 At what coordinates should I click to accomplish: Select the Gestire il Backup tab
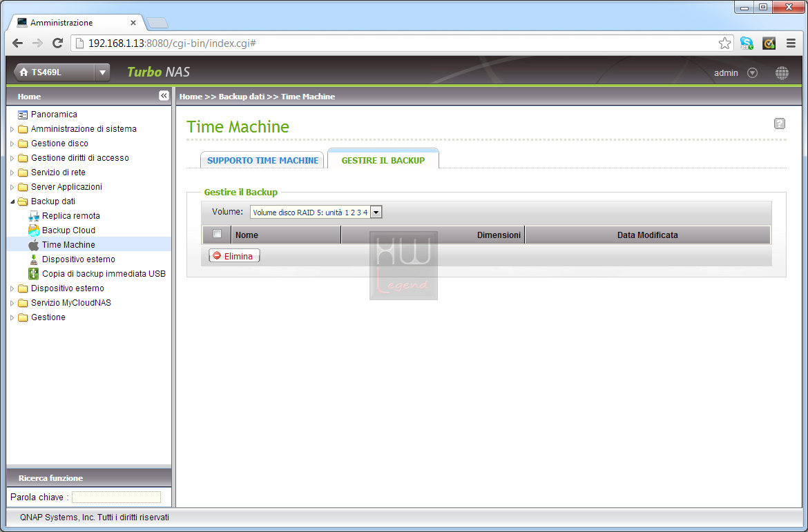point(383,160)
